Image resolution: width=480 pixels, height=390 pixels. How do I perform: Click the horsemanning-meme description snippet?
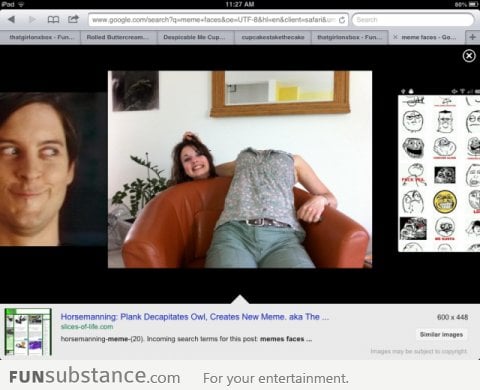[x=186, y=339]
